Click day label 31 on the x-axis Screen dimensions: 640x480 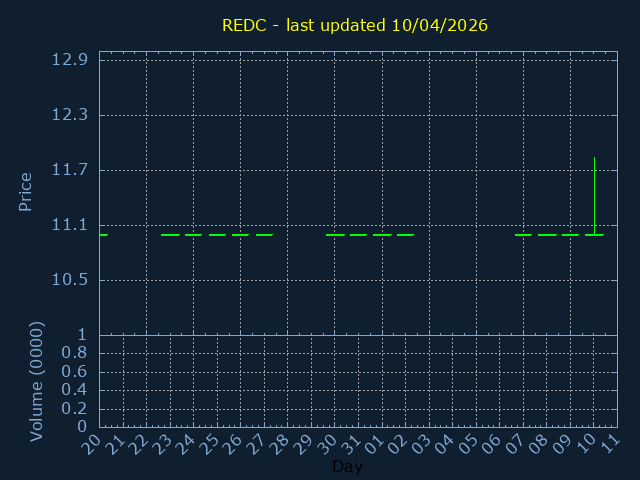click(351, 444)
